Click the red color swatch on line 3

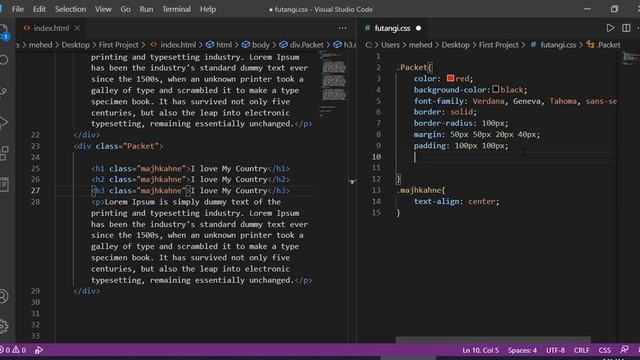tap(450, 78)
